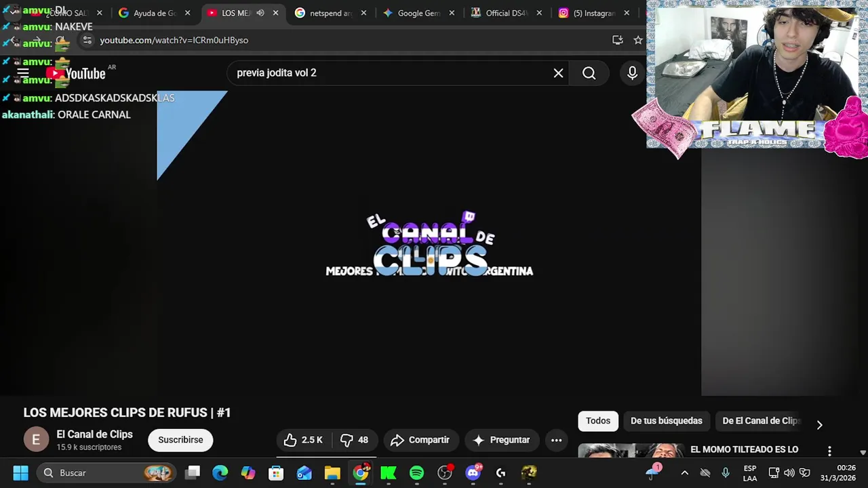The height and width of the screenshot is (488, 868).
Task: Launch Microsoft Edge from the taskbar
Action: (220, 472)
